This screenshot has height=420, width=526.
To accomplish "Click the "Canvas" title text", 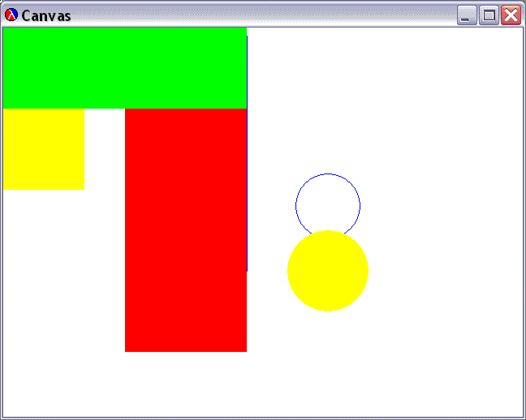I will [45, 15].
